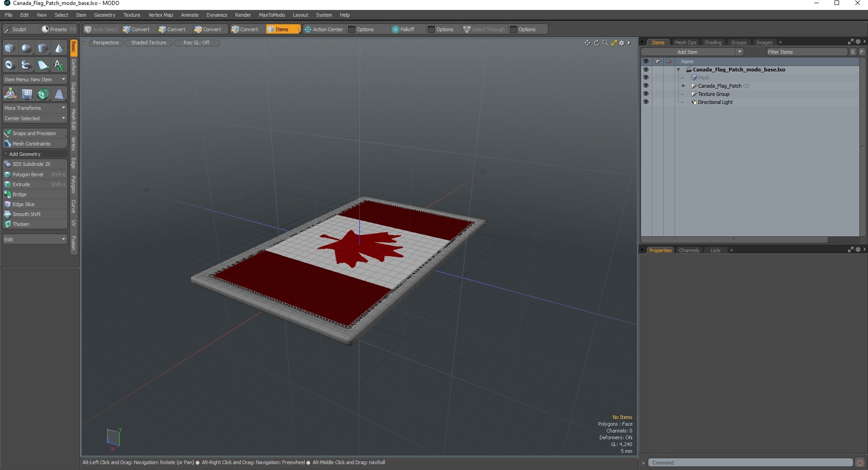The height and width of the screenshot is (470, 868).
Task: Toggle Action Center mode
Action: 324,29
